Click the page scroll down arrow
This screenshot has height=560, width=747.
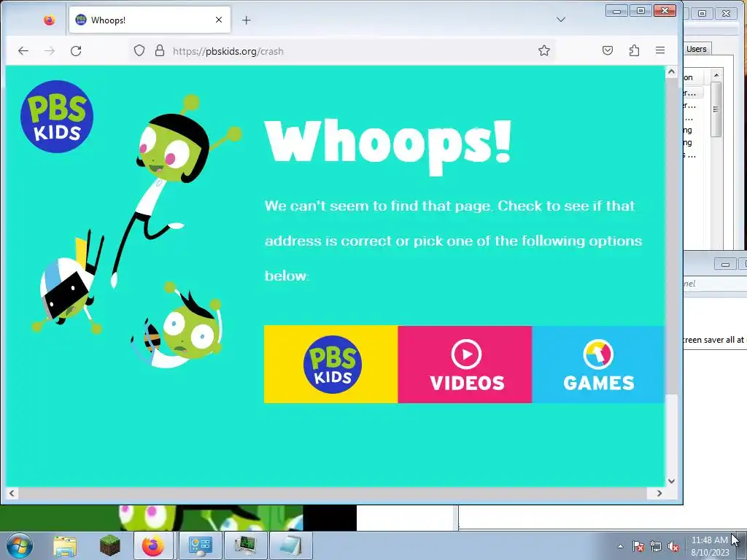point(671,481)
